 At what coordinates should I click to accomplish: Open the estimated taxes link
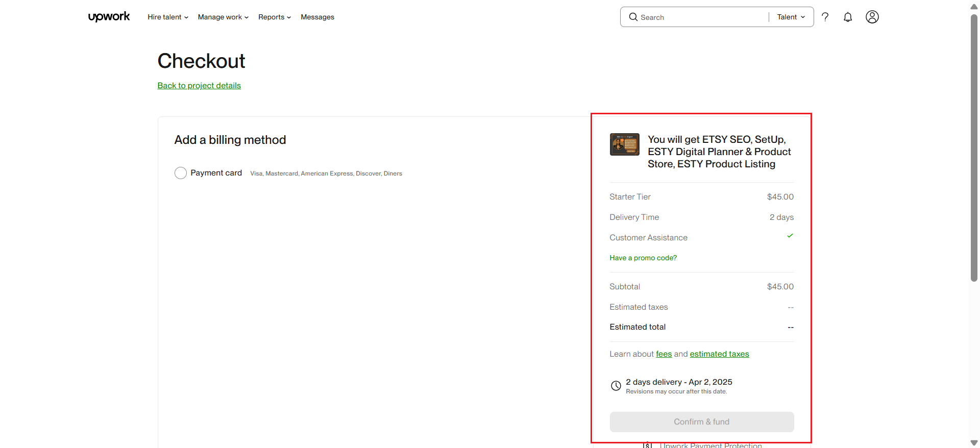[x=719, y=354]
